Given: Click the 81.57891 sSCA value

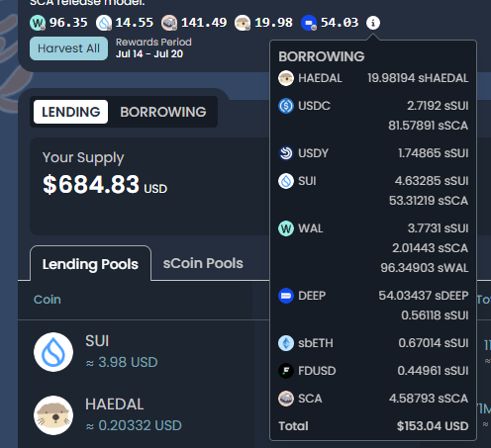Looking at the screenshot, I should click(x=429, y=126).
